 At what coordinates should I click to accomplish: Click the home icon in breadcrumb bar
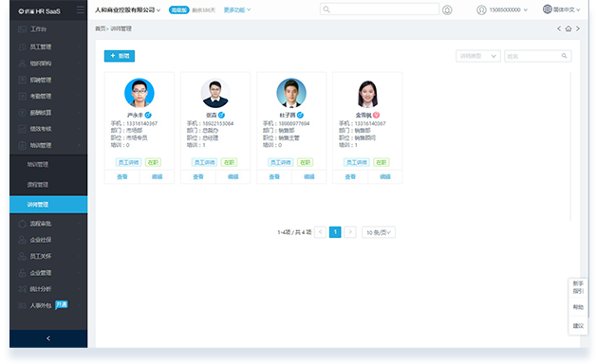point(568,28)
